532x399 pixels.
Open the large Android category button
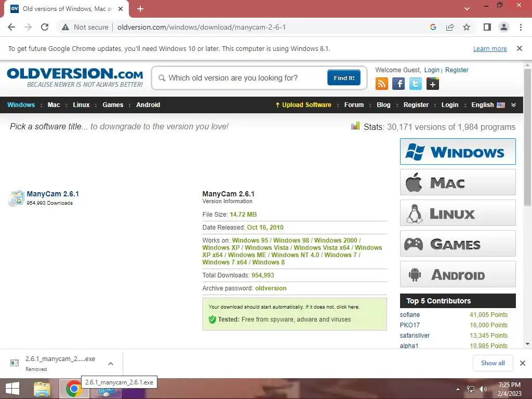tap(458, 274)
